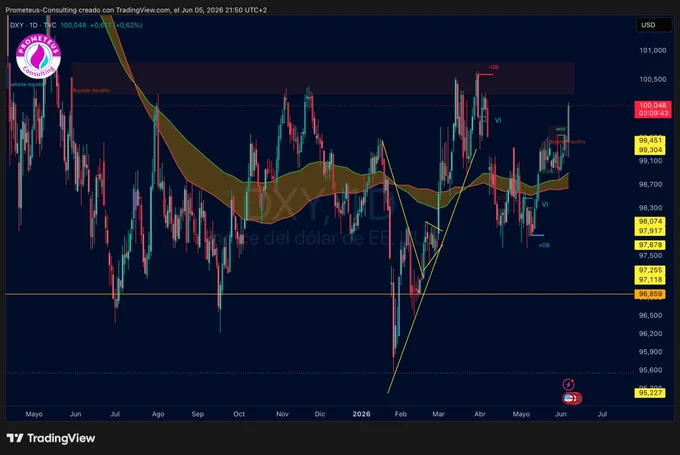This screenshot has height=455, width=680.
Task: Click the Feb month label on time axis
Action: pyautogui.click(x=401, y=414)
